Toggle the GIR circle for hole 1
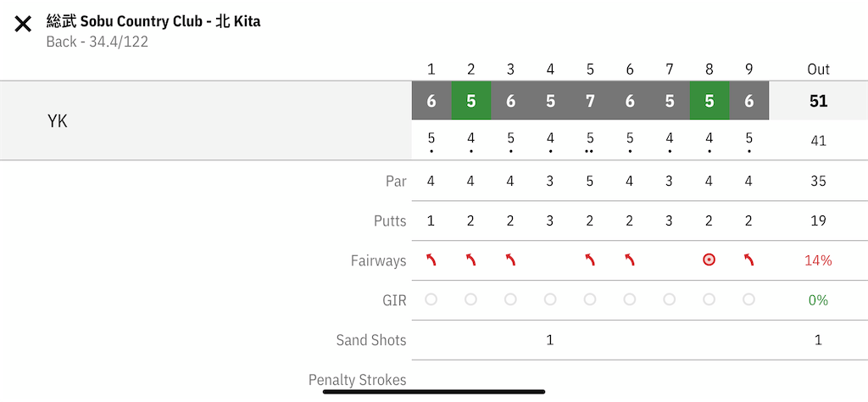Screen dimensions: 868x402 coord(431,299)
